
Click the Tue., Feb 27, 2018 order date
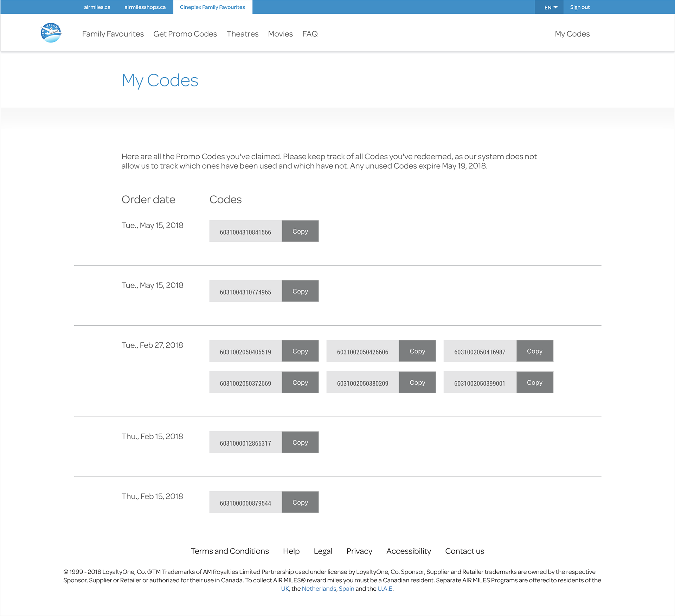[152, 345]
